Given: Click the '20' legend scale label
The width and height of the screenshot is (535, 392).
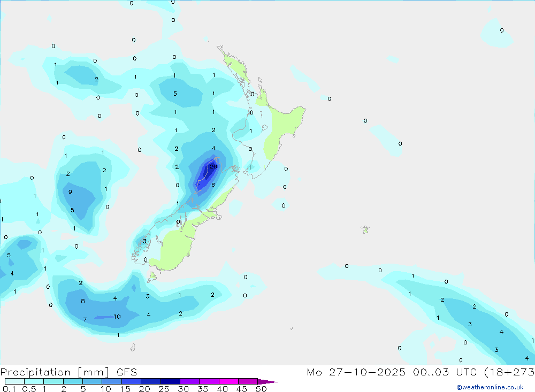Looking at the screenshot, I should coord(144,389).
